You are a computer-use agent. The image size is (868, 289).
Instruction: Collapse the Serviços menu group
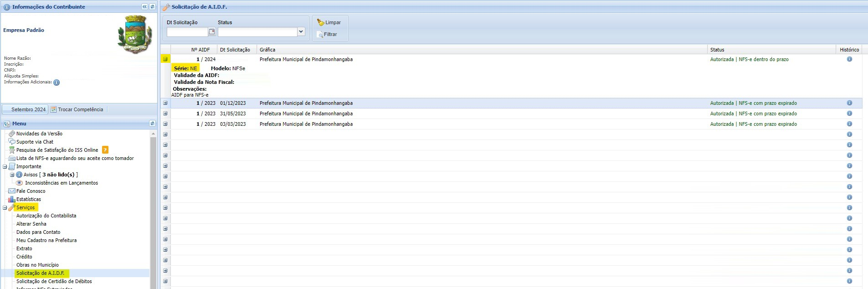point(5,207)
